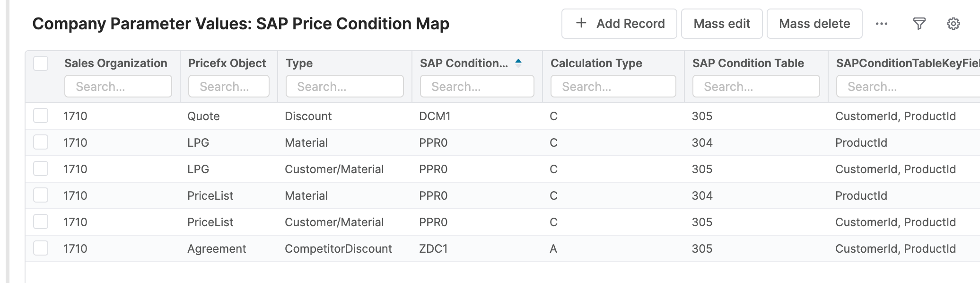The width and height of the screenshot is (980, 283).
Task: Select the PriceList Material row checkbox
Action: click(41, 195)
